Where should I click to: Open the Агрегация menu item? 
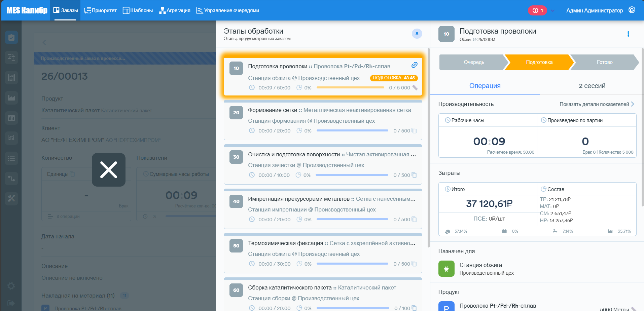tap(175, 10)
